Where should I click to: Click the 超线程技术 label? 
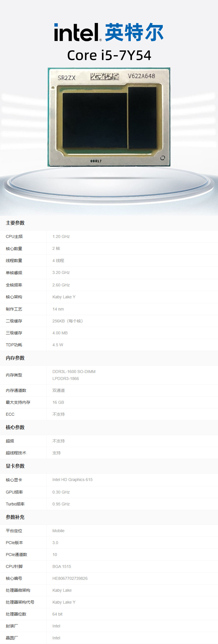pyautogui.click(x=16, y=453)
